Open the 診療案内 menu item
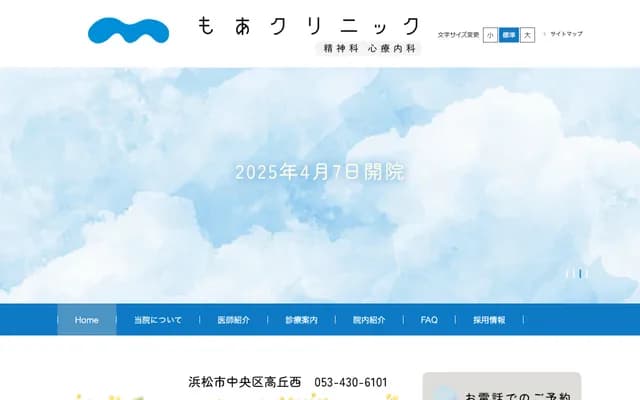The height and width of the screenshot is (400, 640). [x=301, y=320]
